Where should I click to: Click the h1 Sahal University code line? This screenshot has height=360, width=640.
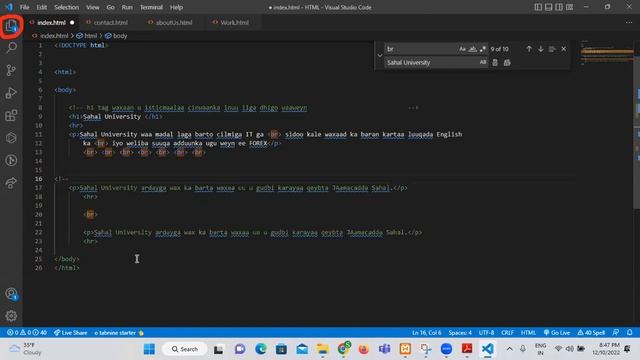116,117
